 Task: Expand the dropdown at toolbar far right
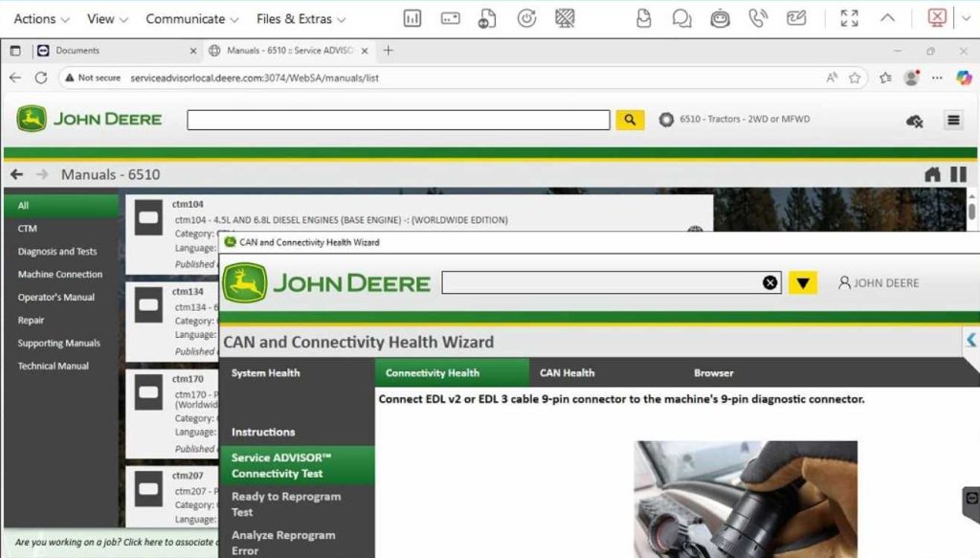pos(966,19)
